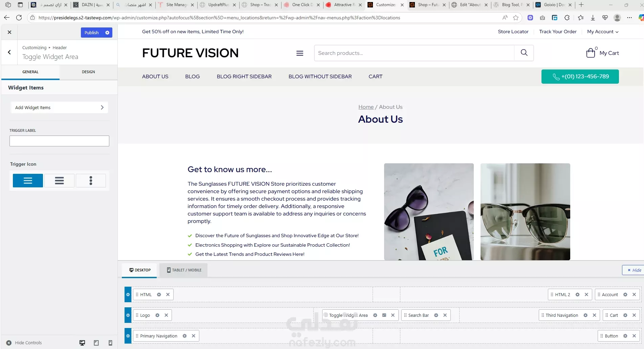Viewport: 644px width, 349px height.
Task: Select the vertical dots trigger icon
Action: 91,181
